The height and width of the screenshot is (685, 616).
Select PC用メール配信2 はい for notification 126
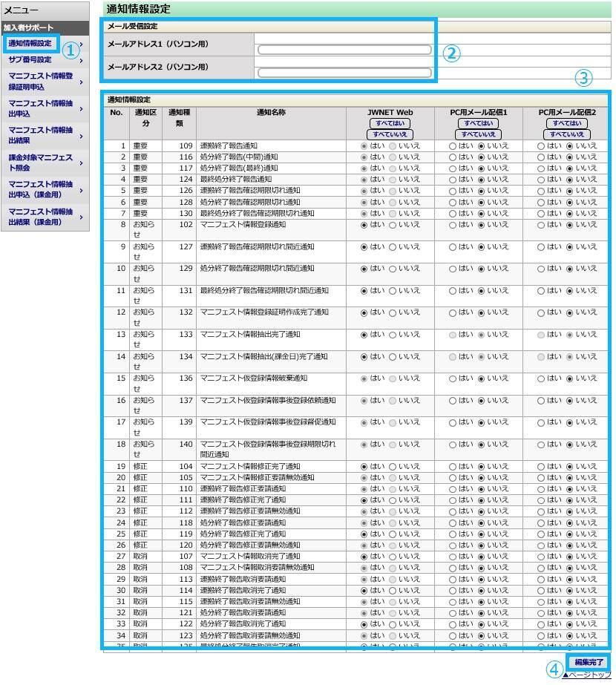point(540,191)
